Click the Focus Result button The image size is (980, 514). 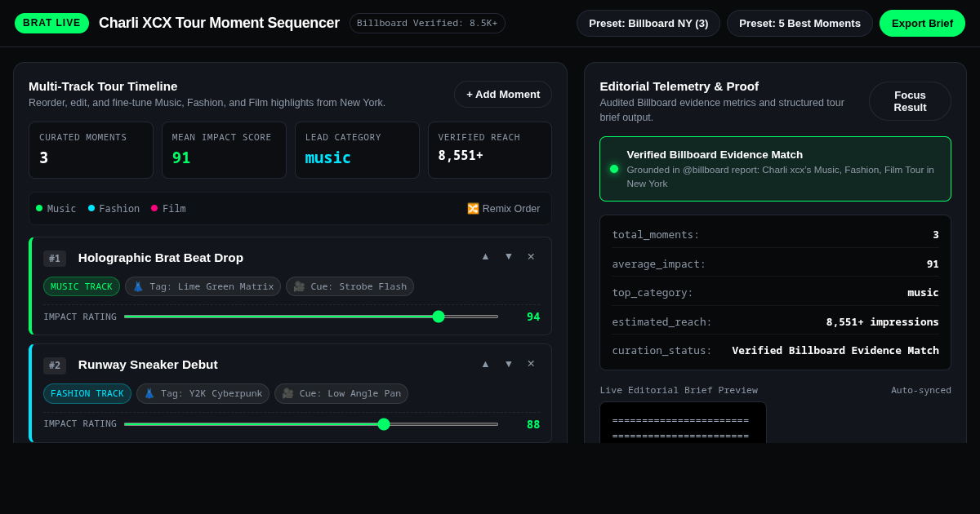910,101
